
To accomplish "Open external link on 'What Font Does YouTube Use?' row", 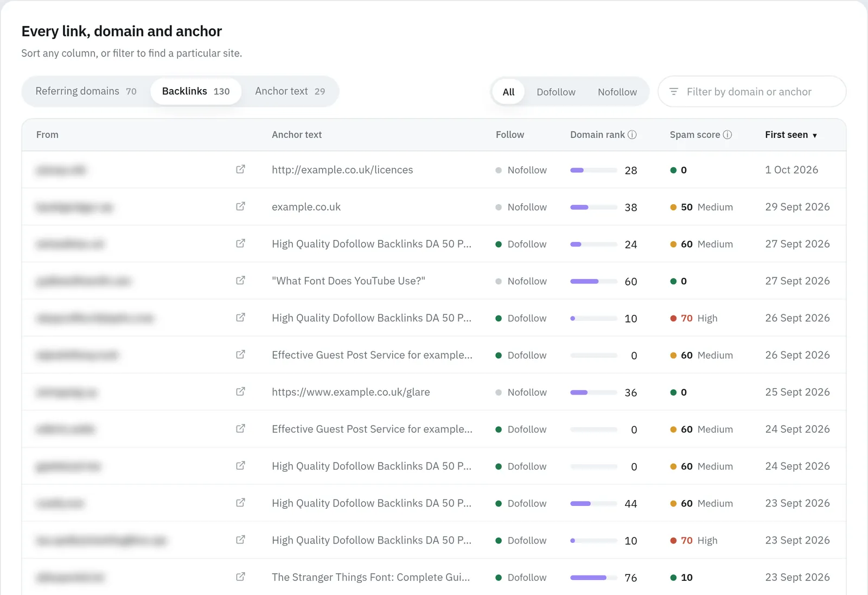I will pyautogui.click(x=240, y=281).
